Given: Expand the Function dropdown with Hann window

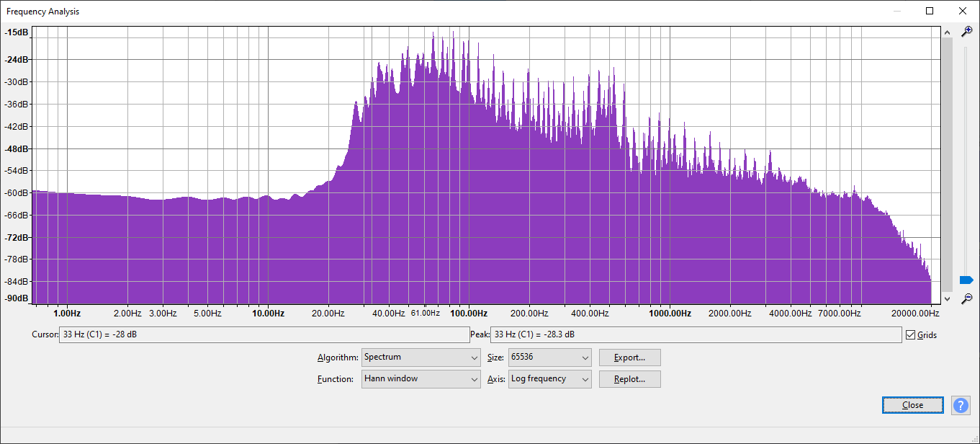Looking at the screenshot, I should 421,379.
